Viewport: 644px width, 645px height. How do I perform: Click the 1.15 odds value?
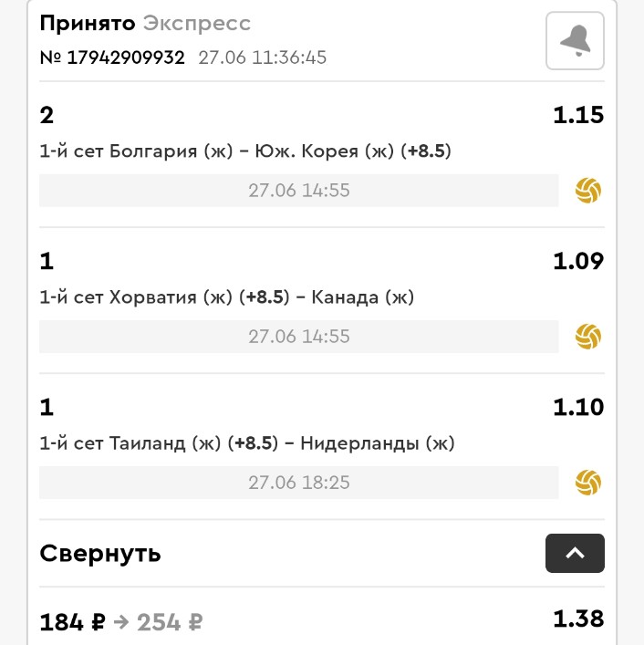[578, 115]
